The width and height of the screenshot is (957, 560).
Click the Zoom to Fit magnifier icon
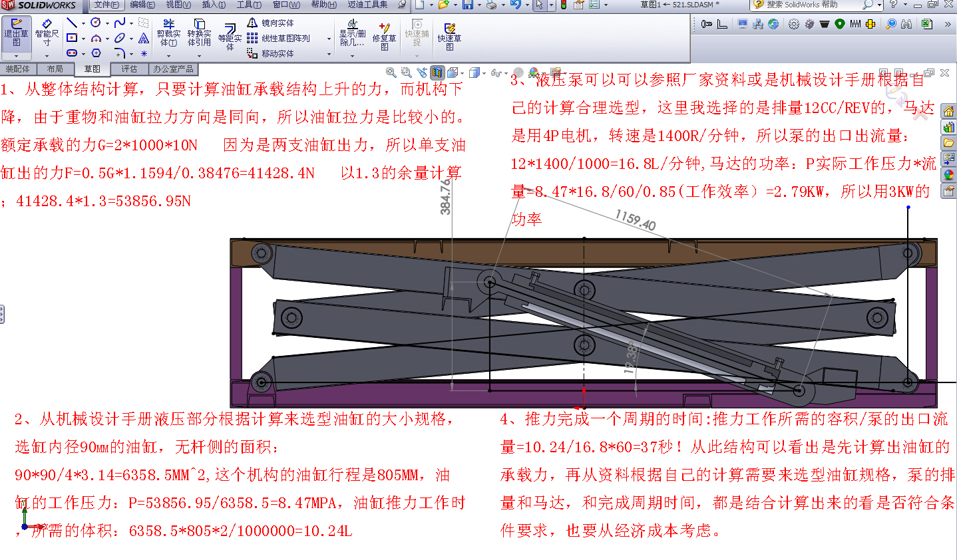pos(391,72)
